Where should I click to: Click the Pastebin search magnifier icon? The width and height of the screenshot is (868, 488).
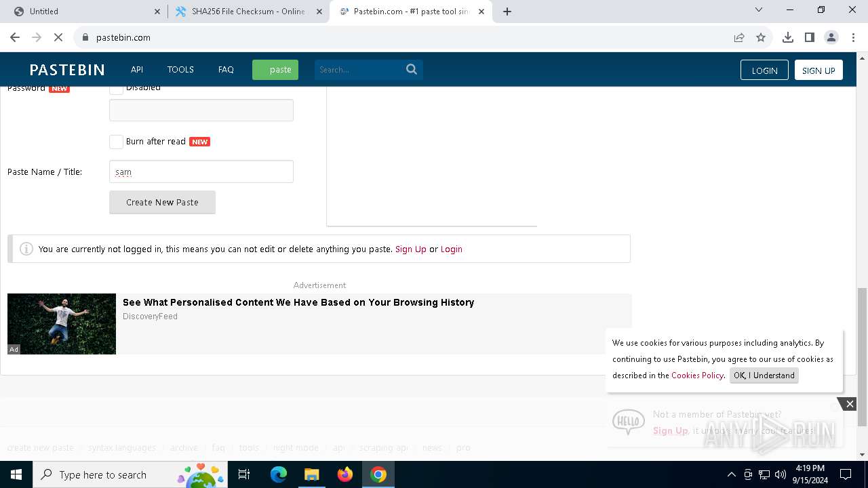pyautogui.click(x=412, y=69)
